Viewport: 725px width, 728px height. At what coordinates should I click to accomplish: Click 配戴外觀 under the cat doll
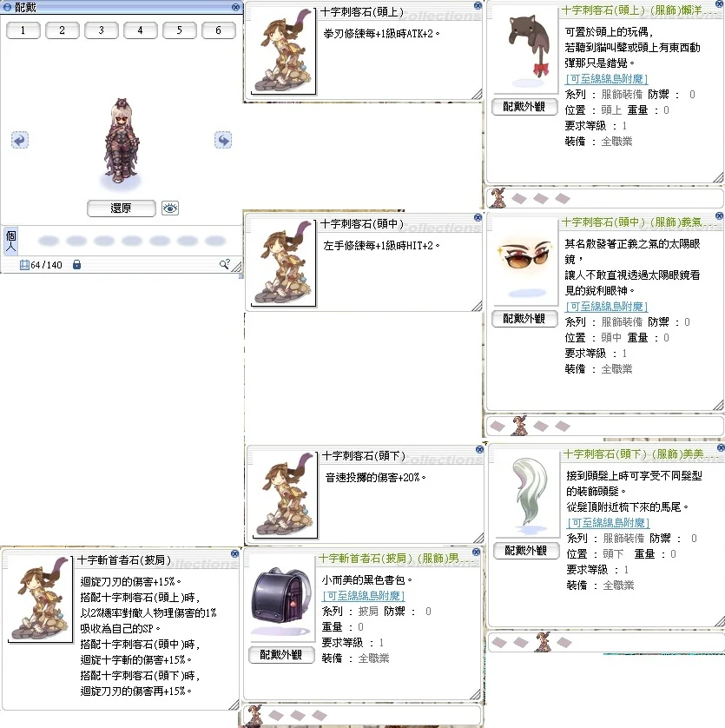(524, 107)
